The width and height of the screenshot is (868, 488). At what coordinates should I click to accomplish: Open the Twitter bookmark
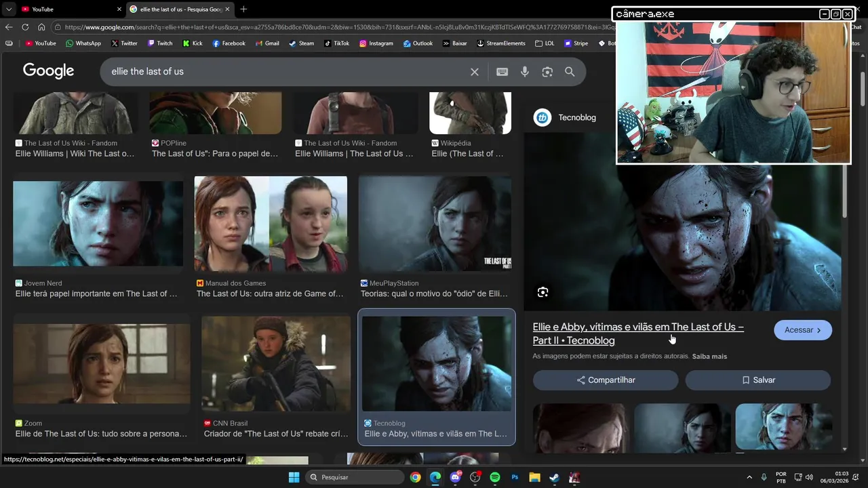124,43
